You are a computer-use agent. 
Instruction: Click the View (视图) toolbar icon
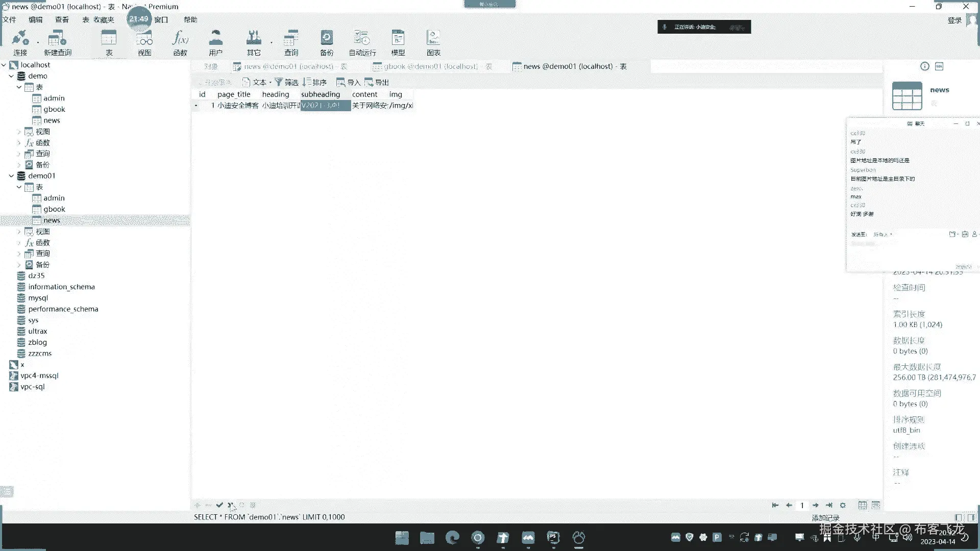click(144, 42)
